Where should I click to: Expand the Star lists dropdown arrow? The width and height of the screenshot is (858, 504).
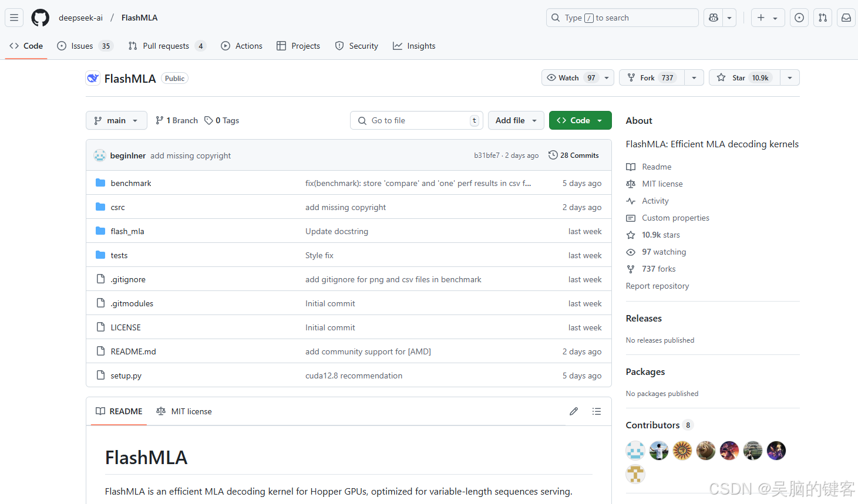790,77
